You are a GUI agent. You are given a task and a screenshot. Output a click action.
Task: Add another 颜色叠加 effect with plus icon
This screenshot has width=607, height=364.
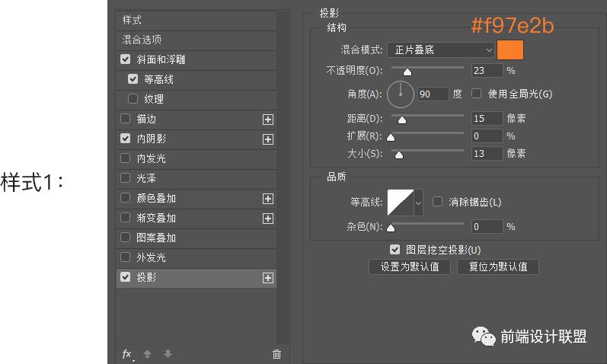click(x=268, y=199)
